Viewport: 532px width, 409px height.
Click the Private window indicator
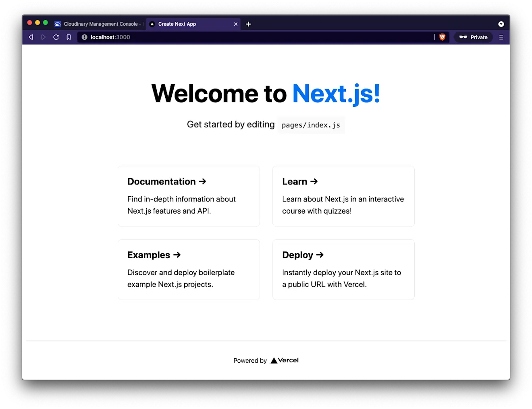coord(473,37)
